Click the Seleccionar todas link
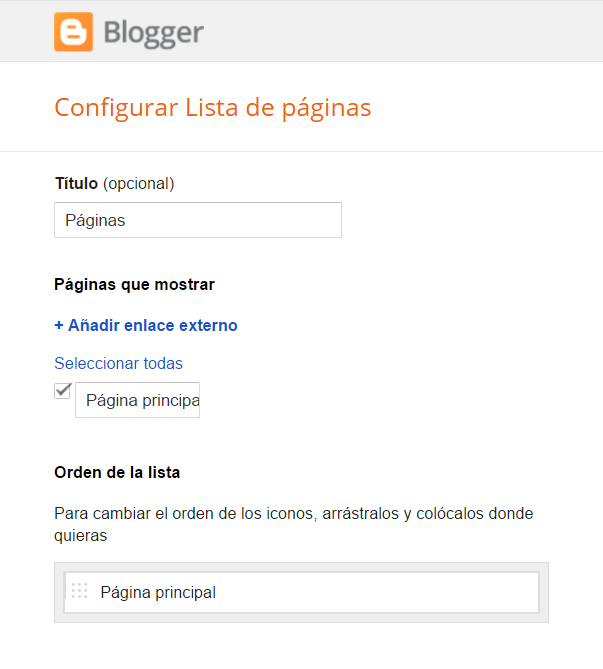The width and height of the screenshot is (603, 669). pyautogui.click(x=118, y=364)
